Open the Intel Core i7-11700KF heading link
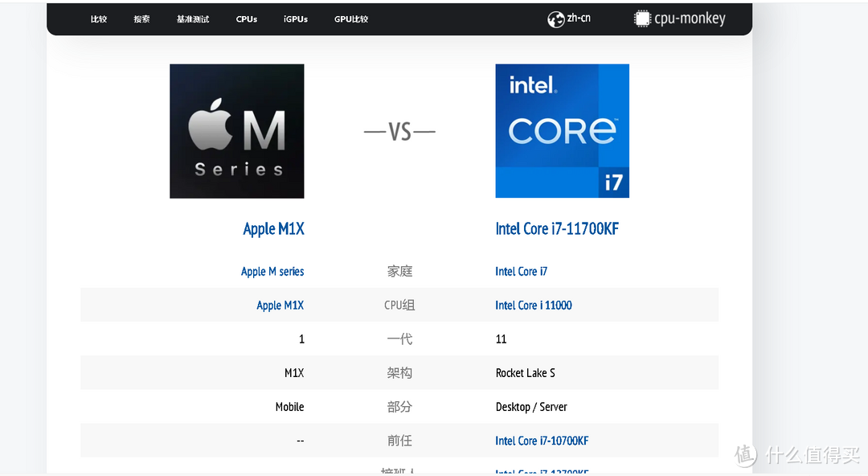Screen dimensions: 868x476 [x=557, y=229]
